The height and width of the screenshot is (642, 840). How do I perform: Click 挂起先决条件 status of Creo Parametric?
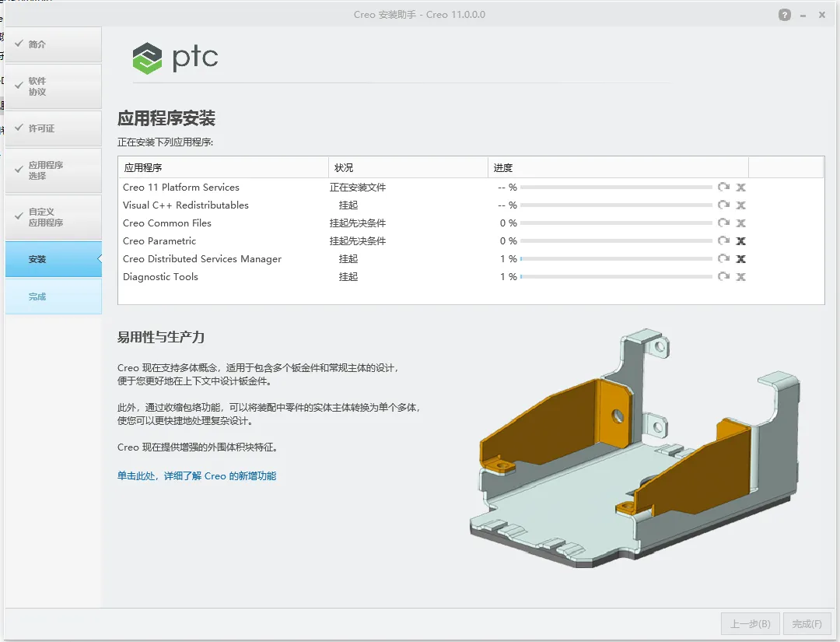pyautogui.click(x=357, y=241)
